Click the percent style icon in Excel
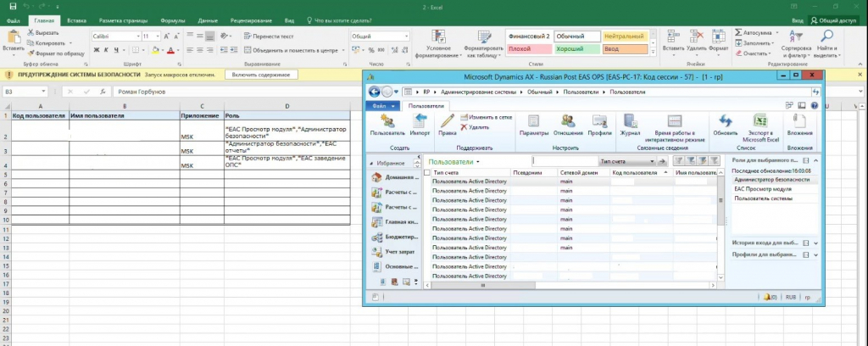 (371, 50)
